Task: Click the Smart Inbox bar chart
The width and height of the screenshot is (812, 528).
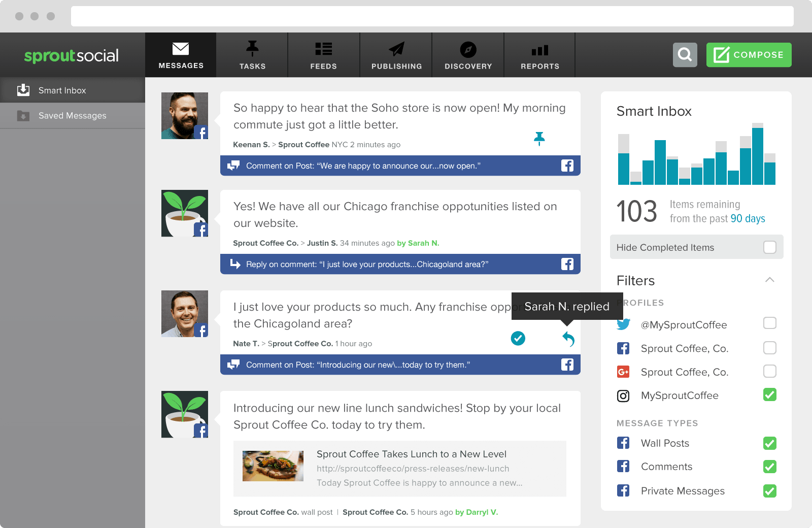Action: [696, 154]
